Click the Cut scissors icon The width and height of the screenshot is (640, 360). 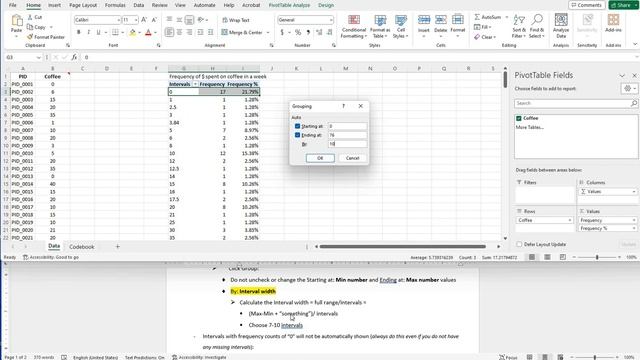(x=30, y=17)
